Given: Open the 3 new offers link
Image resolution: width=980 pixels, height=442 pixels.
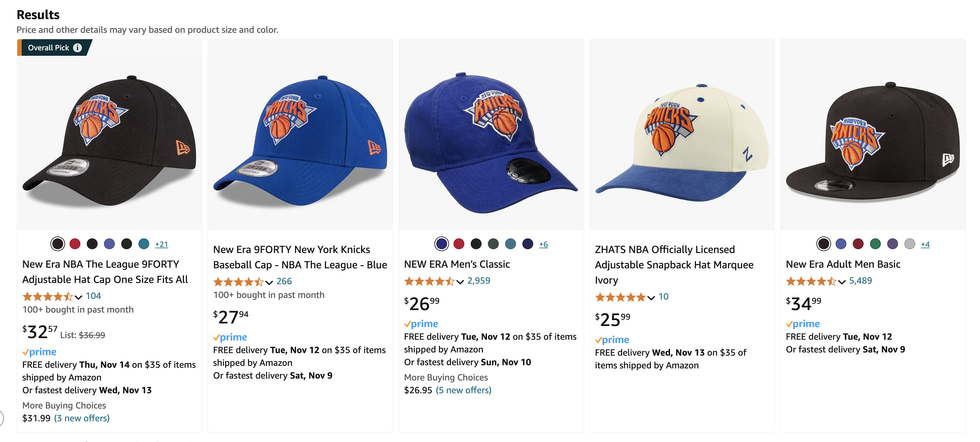Looking at the screenshot, I should pyautogui.click(x=82, y=418).
